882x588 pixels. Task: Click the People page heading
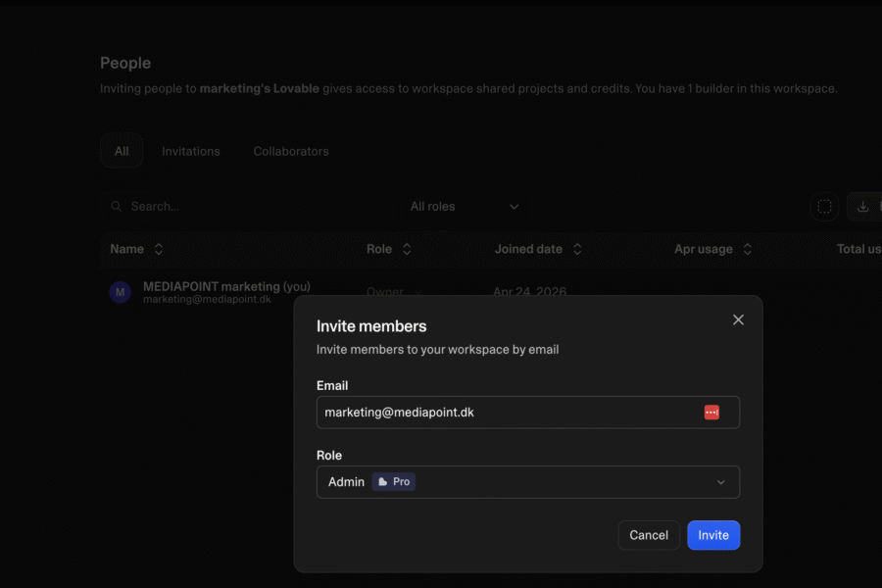[125, 63]
